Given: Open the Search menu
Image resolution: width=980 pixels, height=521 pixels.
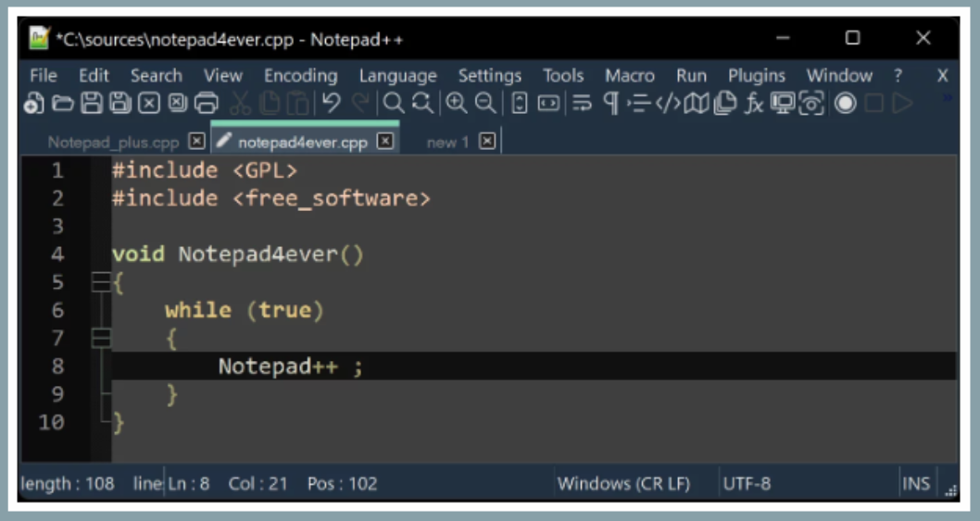Looking at the screenshot, I should (x=157, y=76).
